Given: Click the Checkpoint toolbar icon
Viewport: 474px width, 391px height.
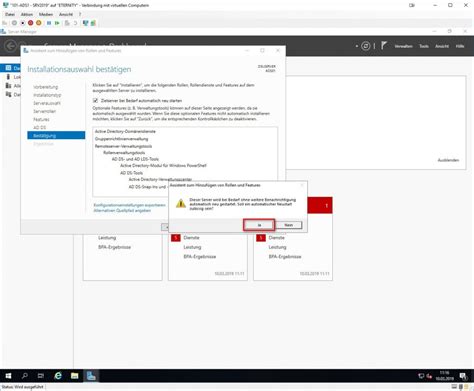Looking at the screenshot, I should tap(67, 23).
